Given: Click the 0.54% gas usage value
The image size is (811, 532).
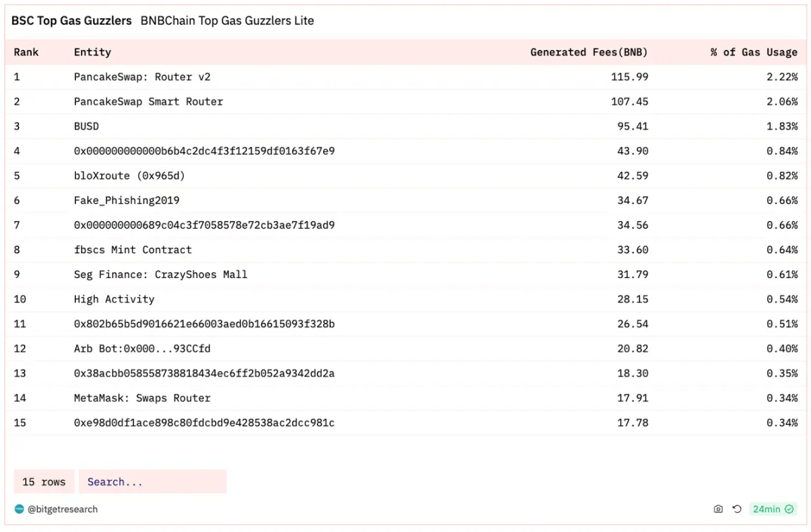Looking at the screenshot, I should click(782, 299).
